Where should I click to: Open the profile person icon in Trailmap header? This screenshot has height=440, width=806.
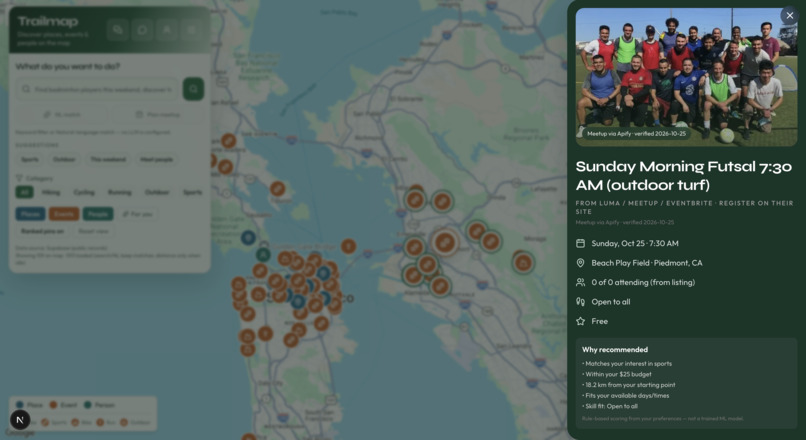(167, 30)
